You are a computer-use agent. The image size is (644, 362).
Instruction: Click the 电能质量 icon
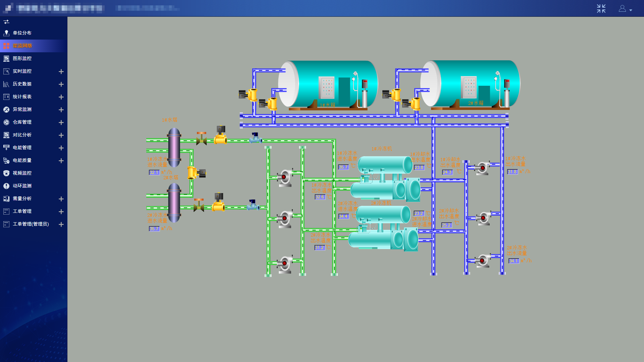(6, 160)
